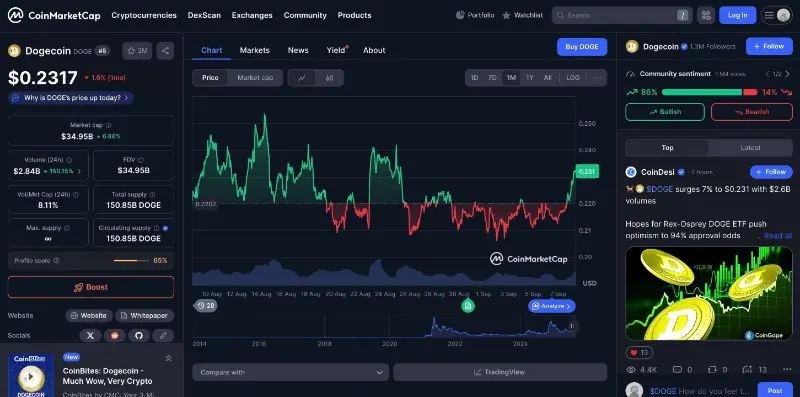Screen dimensions: 800x397
Task: Open the Portfolio pie icon link
Action: click(x=475, y=15)
